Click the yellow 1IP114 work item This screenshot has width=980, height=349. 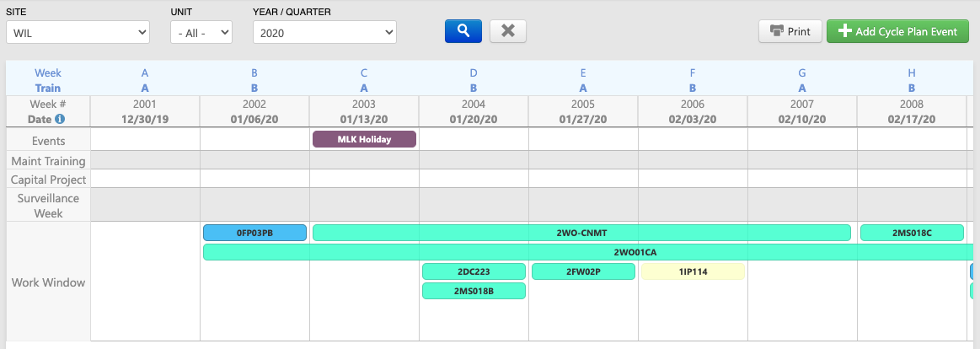point(693,271)
